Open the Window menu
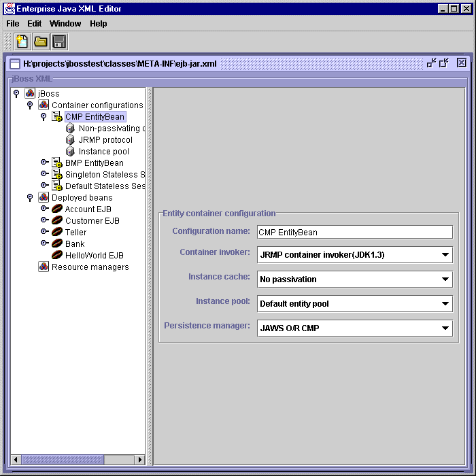 tap(65, 24)
